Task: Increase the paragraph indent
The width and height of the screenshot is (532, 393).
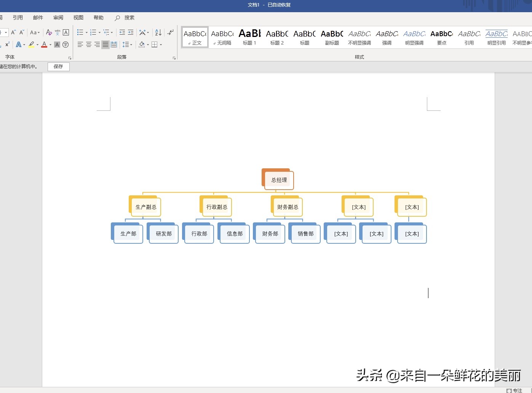Action: pos(130,32)
